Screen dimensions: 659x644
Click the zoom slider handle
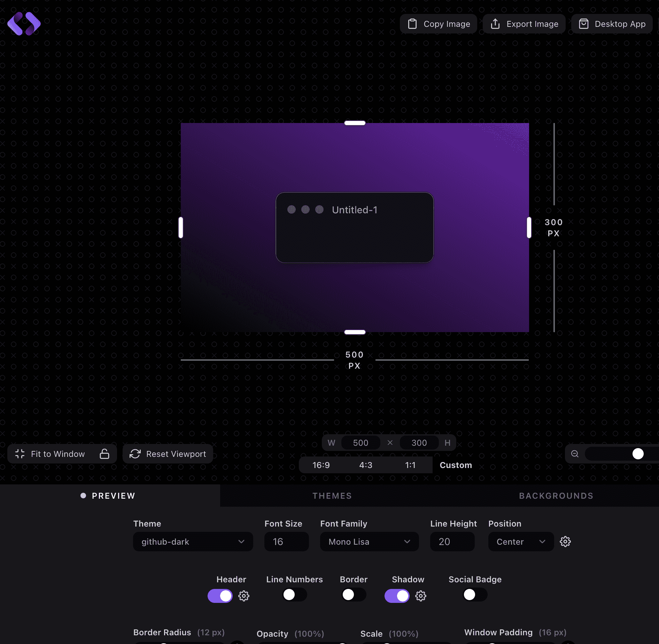[638, 454]
